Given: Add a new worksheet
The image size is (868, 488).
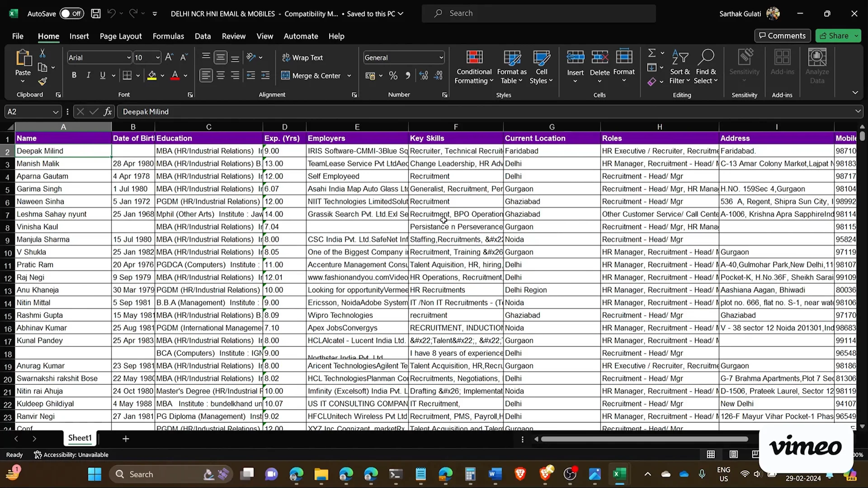Looking at the screenshot, I should click(125, 438).
